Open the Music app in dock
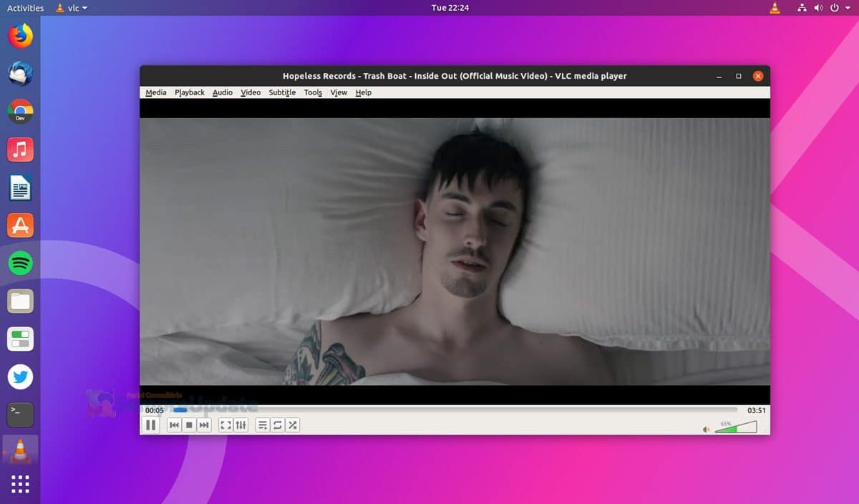This screenshot has height=504, width=859. point(20,150)
